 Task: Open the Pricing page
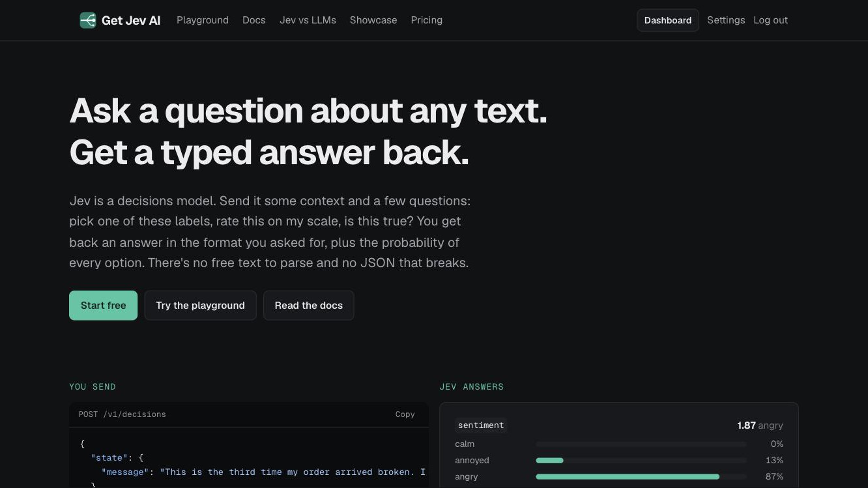(x=427, y=20)
